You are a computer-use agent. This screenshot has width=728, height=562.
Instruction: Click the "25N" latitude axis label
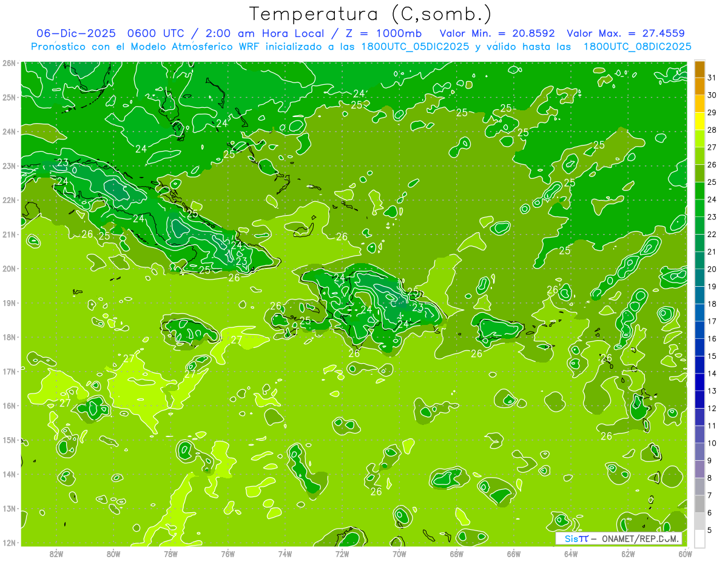point(9,97)
